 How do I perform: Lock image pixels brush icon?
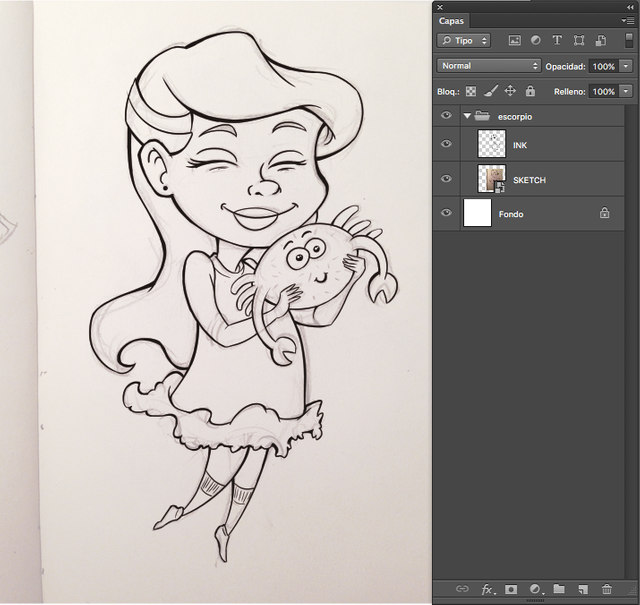coord(491,91)
